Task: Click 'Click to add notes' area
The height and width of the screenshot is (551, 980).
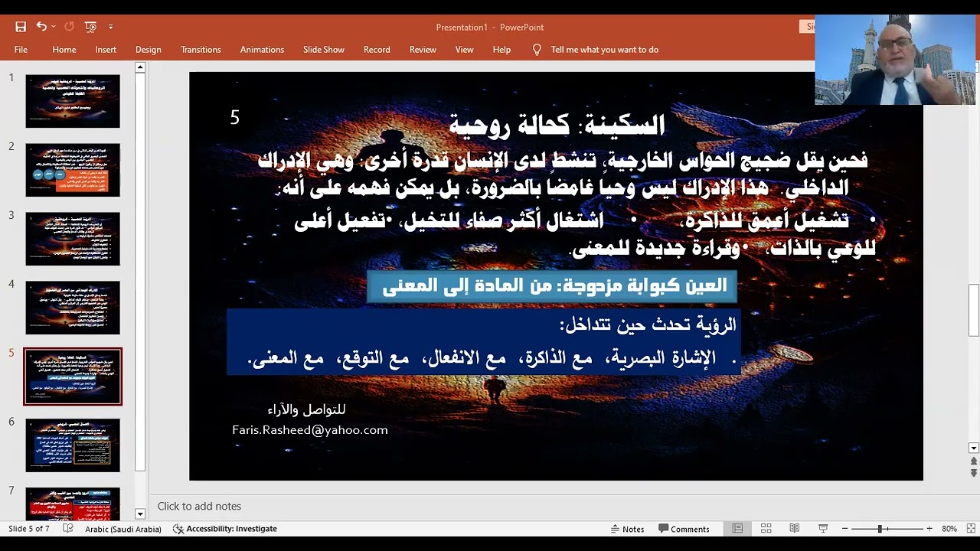Action: [199, 506]
